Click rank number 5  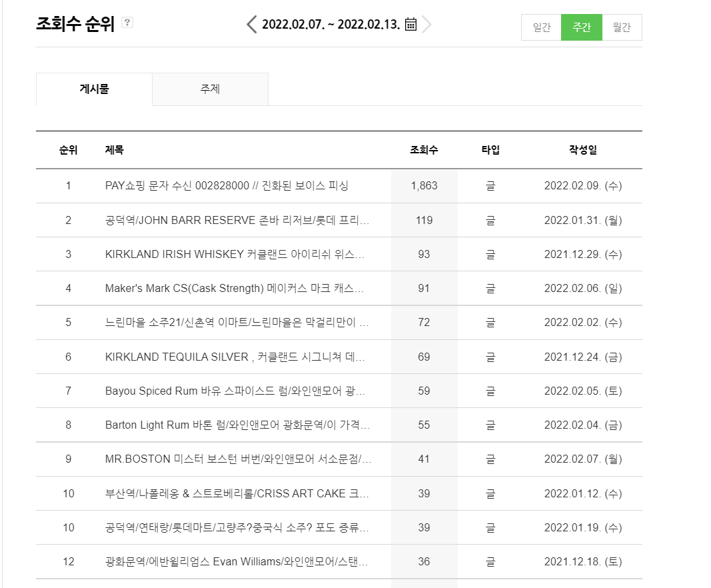(69, 322)
